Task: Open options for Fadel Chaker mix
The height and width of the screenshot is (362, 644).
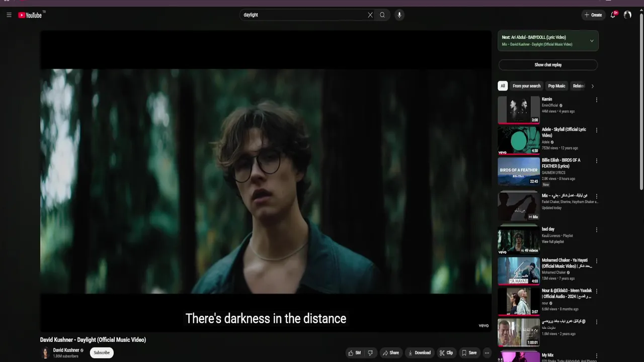Action: (597, 196)
